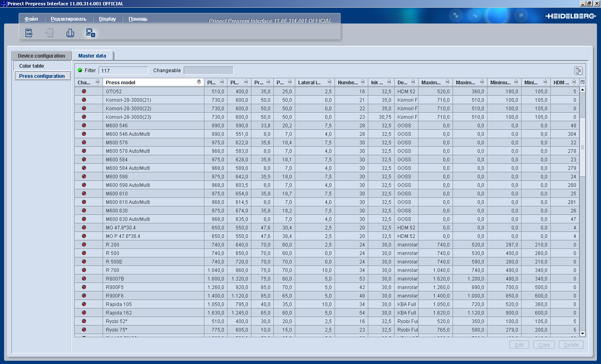Click the red status icon for Rapida 105
This screenshot has width=601, height=364.
pos(84,304)
